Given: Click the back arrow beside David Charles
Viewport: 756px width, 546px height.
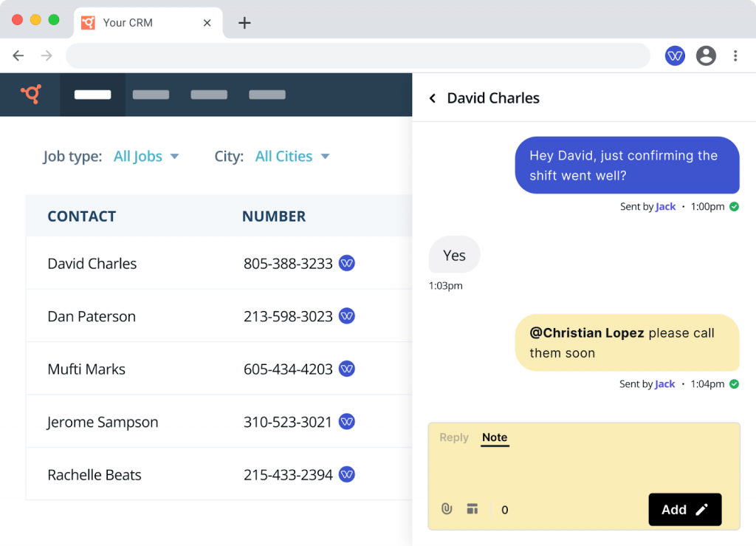Looking at the screenshot, I should point(432,98).
